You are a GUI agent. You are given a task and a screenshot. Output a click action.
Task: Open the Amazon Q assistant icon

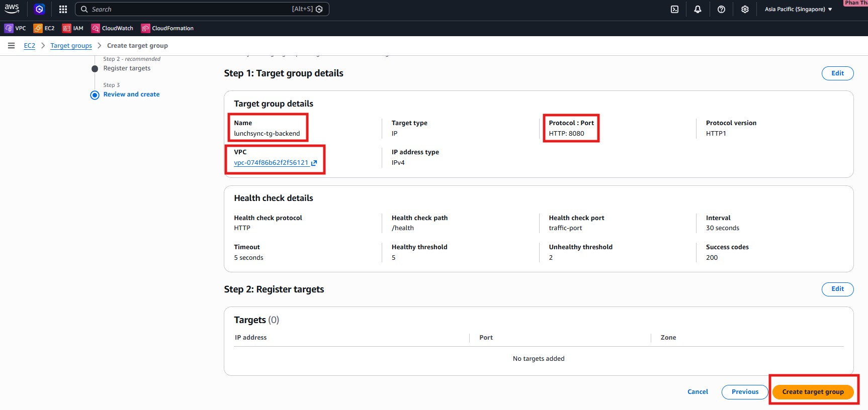point(39,9)
